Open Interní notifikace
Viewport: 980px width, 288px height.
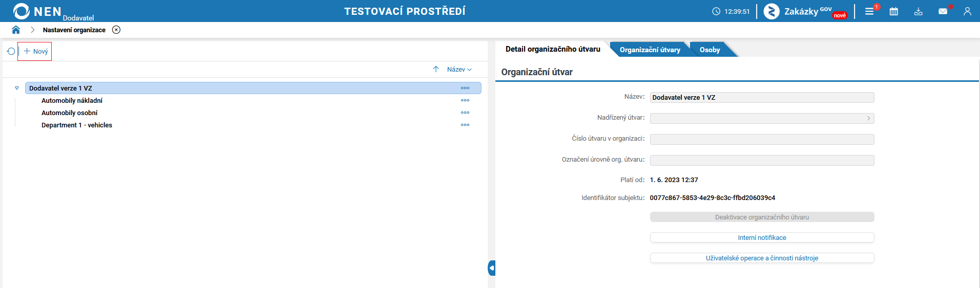762,237
